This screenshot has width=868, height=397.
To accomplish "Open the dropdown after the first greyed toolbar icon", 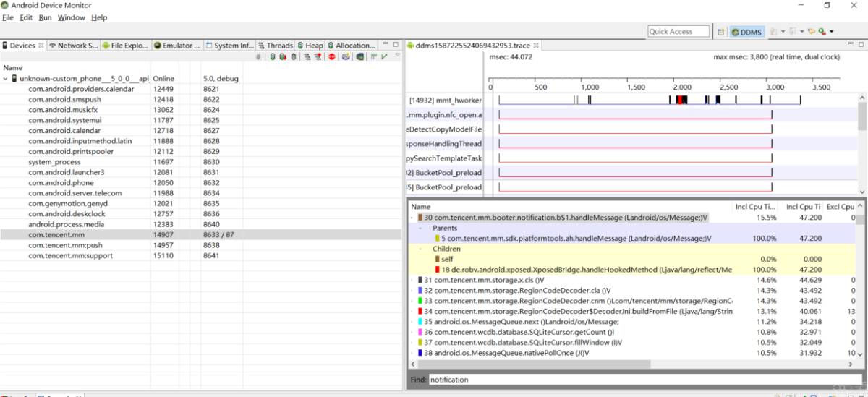I will (783, 32).
